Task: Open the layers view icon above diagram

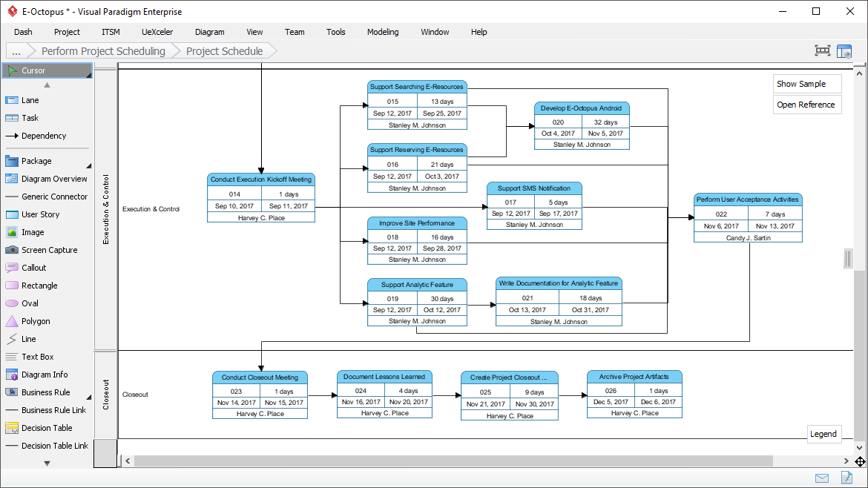Action: point(844,50)
